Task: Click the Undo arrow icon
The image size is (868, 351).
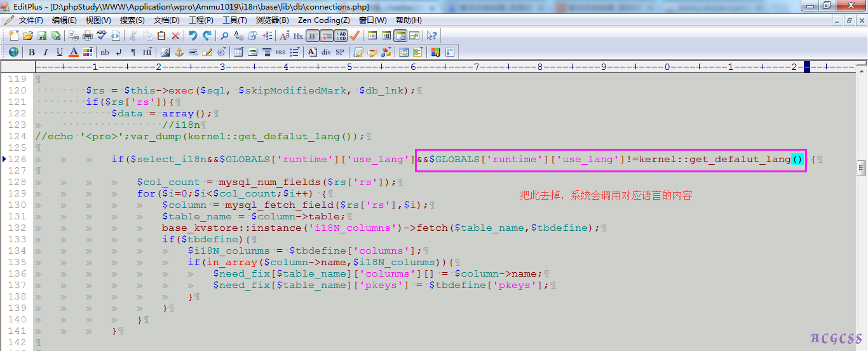Action: click(x=193, y=36)
